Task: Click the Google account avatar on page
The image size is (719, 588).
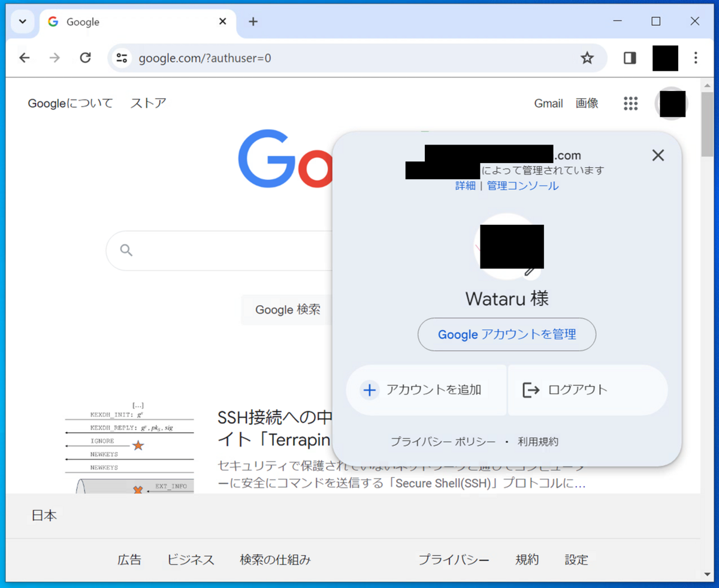Action: [672, 104]
